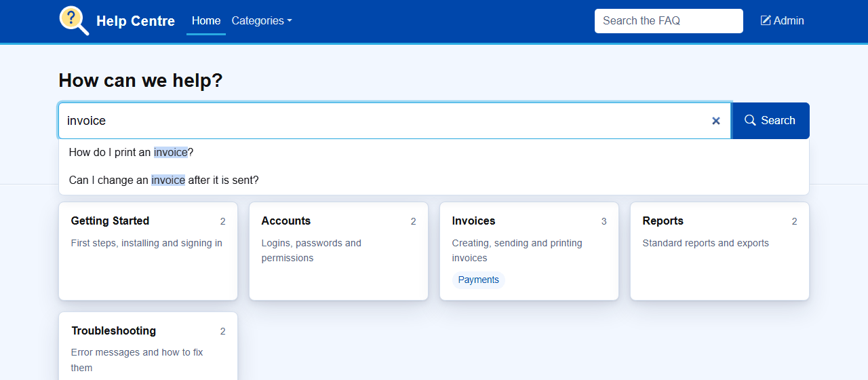The height and width of the screenshot is (380, 868).
Task: Click the text Logins, passwords and permissions
Action: (311, 250)
